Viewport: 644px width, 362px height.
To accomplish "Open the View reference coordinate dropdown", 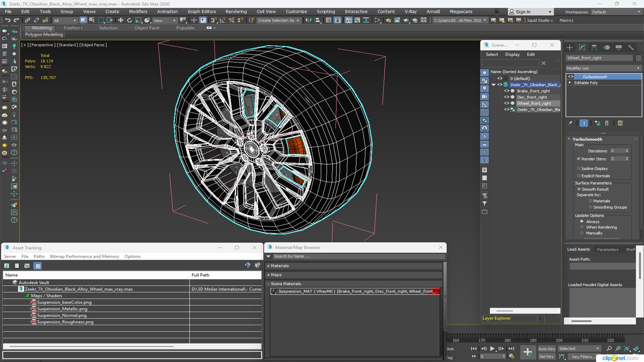I will pos(165,20).
